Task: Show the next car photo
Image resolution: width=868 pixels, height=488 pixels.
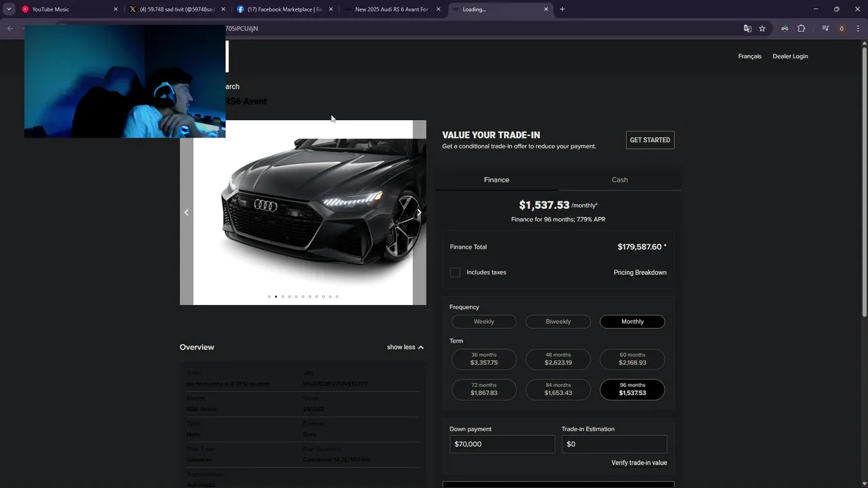Action: 419,212
